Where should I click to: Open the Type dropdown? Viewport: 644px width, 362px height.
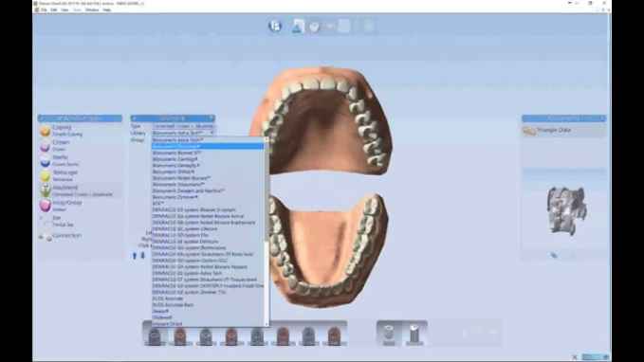tap(183, 126)
